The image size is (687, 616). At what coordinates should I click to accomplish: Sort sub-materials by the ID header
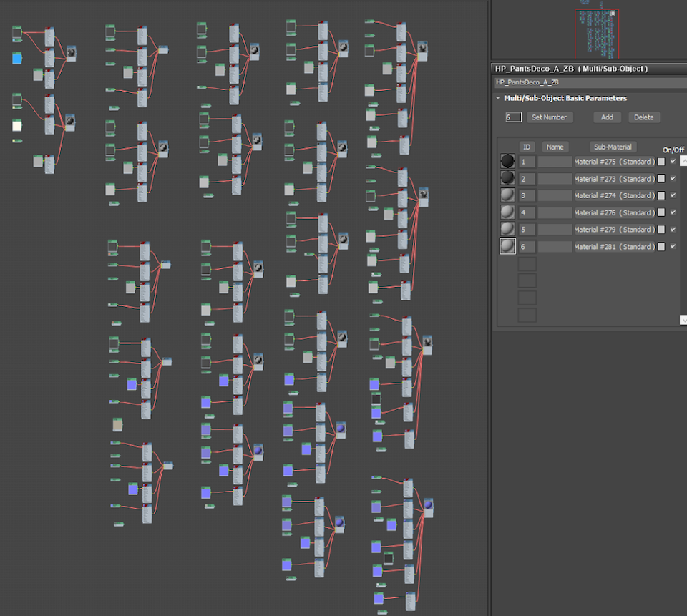click(527, 147)
